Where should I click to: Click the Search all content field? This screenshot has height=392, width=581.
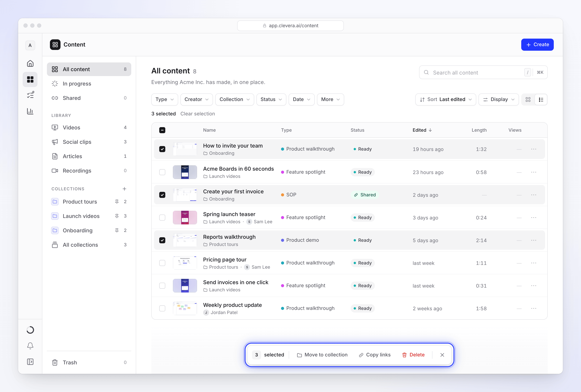coord(483,72)
